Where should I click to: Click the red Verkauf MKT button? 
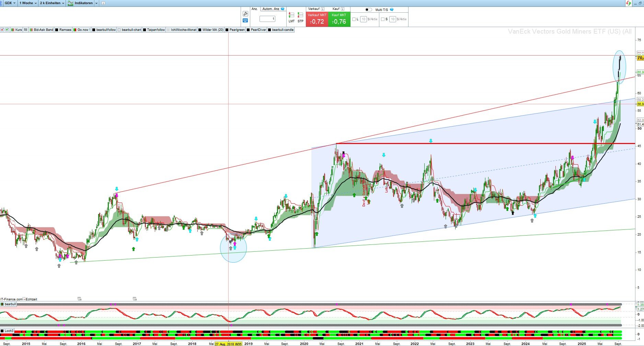pos(317,19)
